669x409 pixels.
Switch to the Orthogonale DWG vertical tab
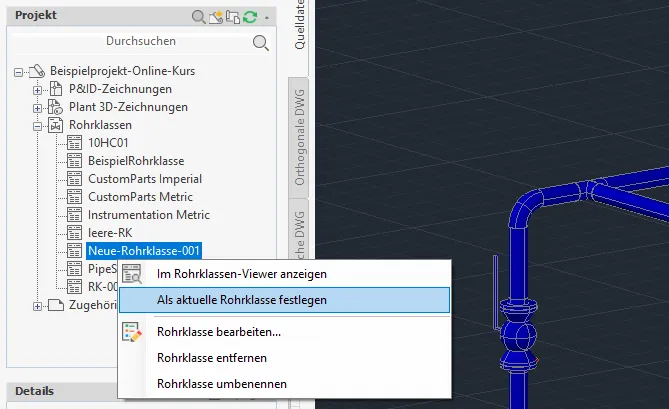300,137
